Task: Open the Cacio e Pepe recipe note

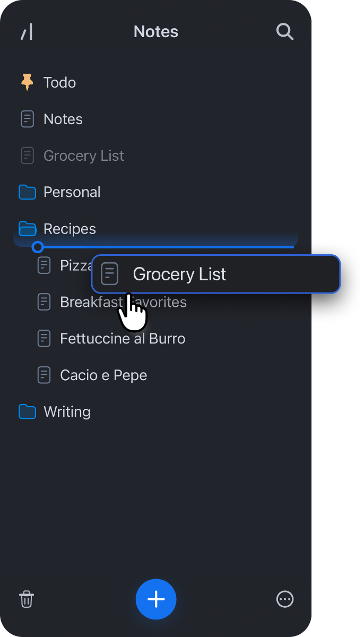Action: [103, 375]
